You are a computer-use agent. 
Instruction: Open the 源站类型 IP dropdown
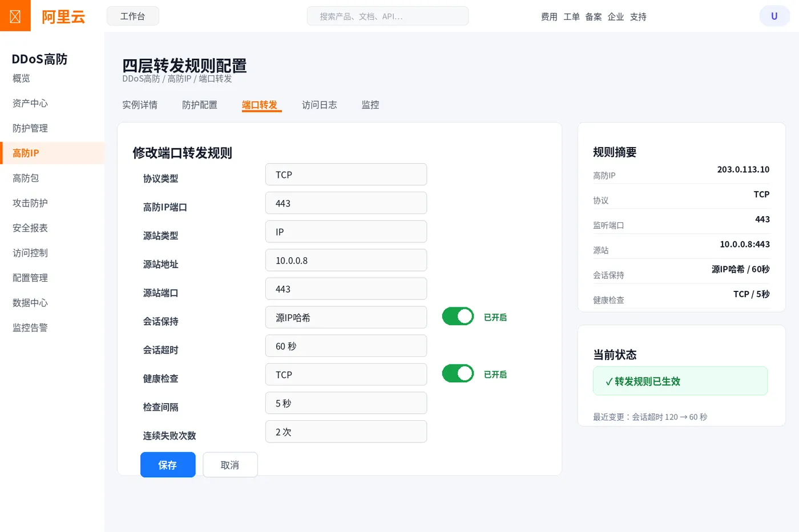346,232
